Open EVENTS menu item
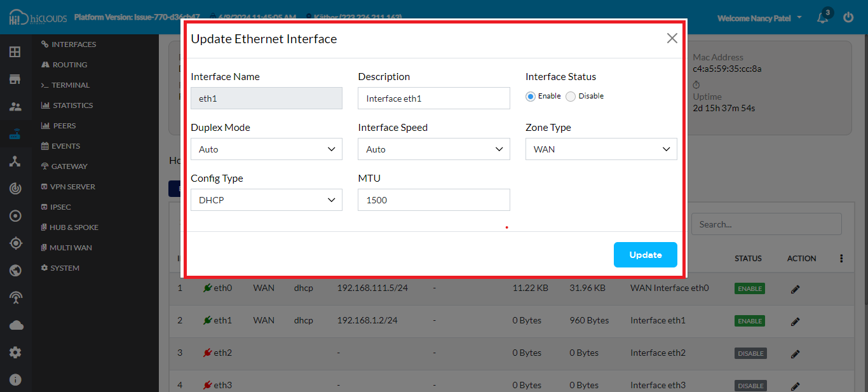868x392 pixels. click(60, 146)
